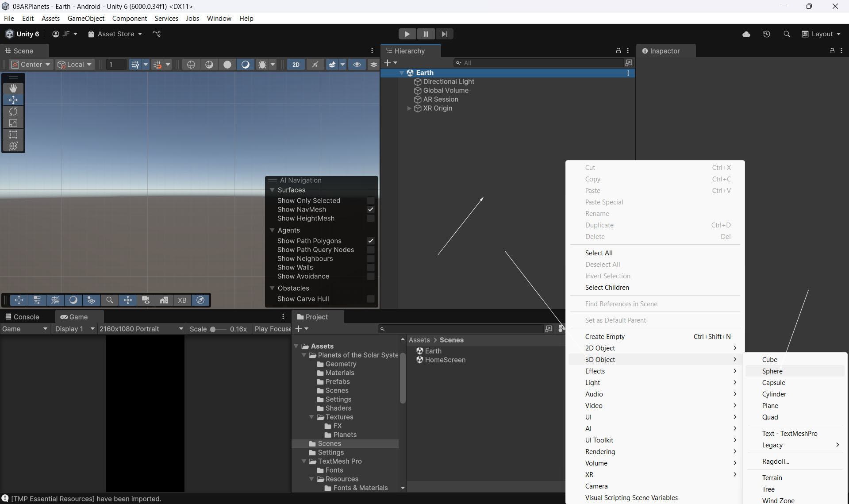This screenshot has height=504, width=849.
Task: Open the Layout dropdown
Action: coord(821,34)
